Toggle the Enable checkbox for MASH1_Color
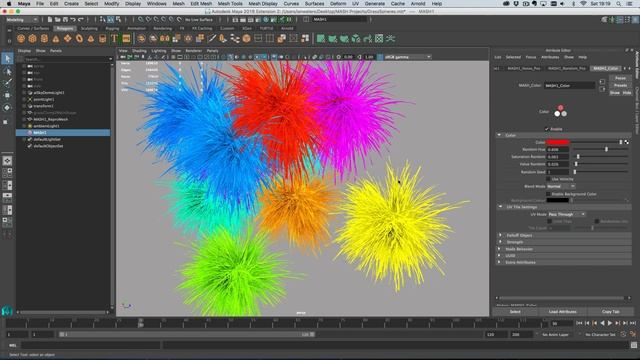Image resolution: width=640 pixels, height=360 pixels. click(547, 129)
